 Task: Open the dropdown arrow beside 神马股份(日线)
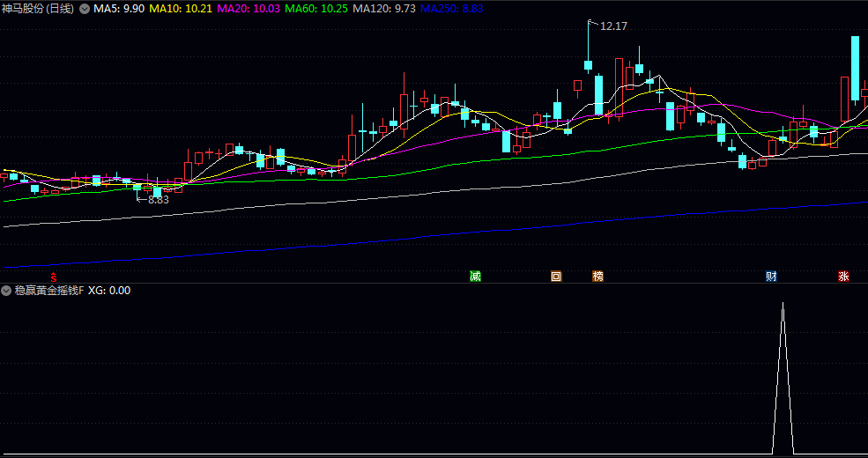(x=84, y=9)
